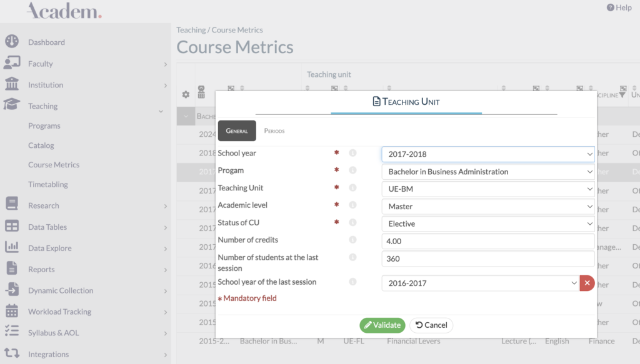Click the Data Tables grid icon
640x364 pixels.
point(11,227)
